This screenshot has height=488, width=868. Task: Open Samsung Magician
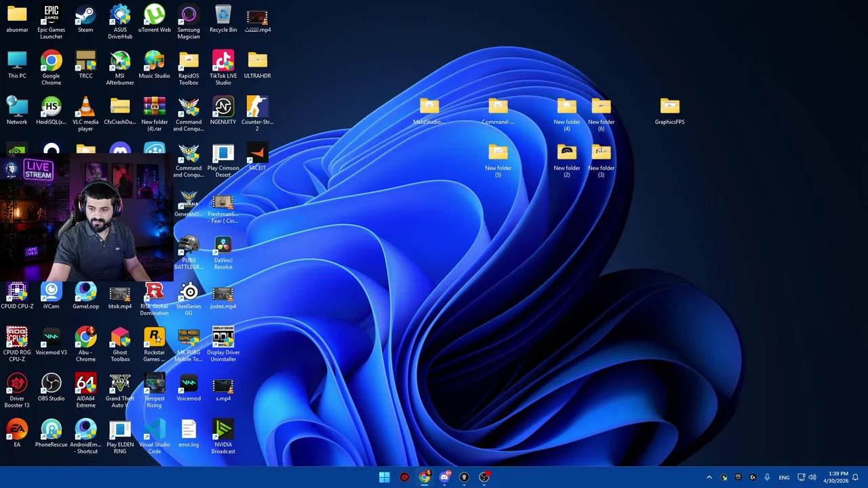pyautogui.click(x=189, y=22)
